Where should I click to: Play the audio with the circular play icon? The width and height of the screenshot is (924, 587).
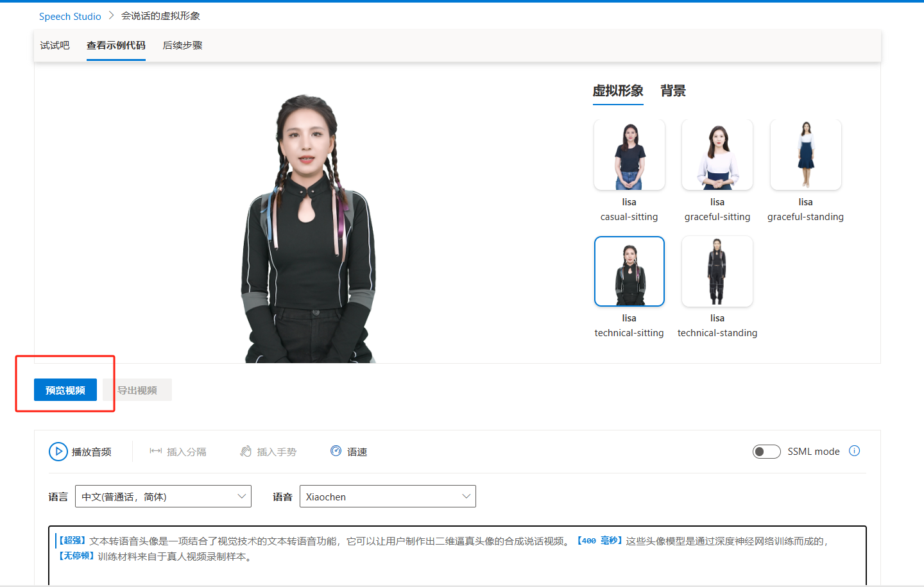[58, 452]
